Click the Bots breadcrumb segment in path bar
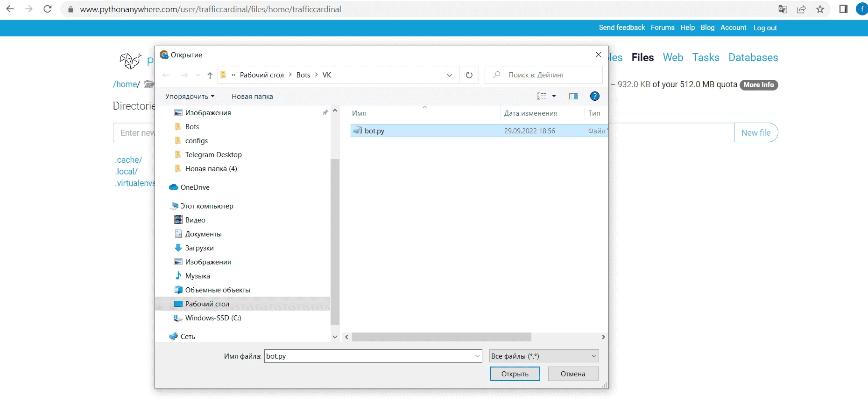 303,75
